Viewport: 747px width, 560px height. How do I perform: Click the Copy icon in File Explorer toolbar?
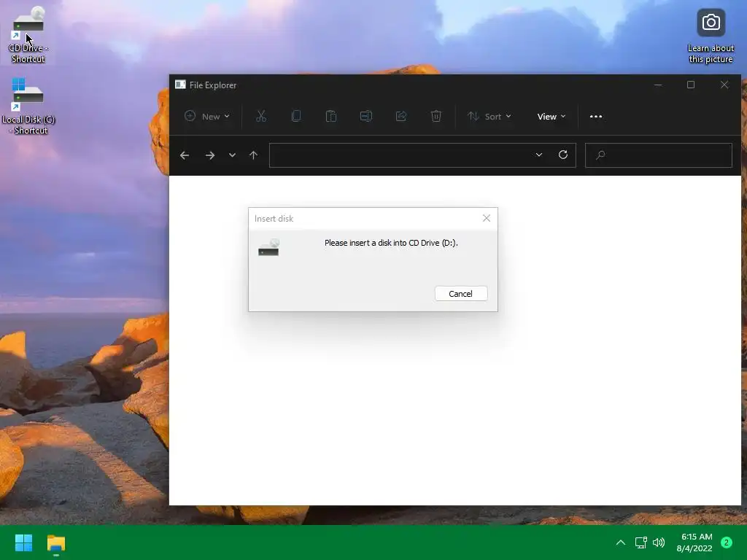[296, 116]
